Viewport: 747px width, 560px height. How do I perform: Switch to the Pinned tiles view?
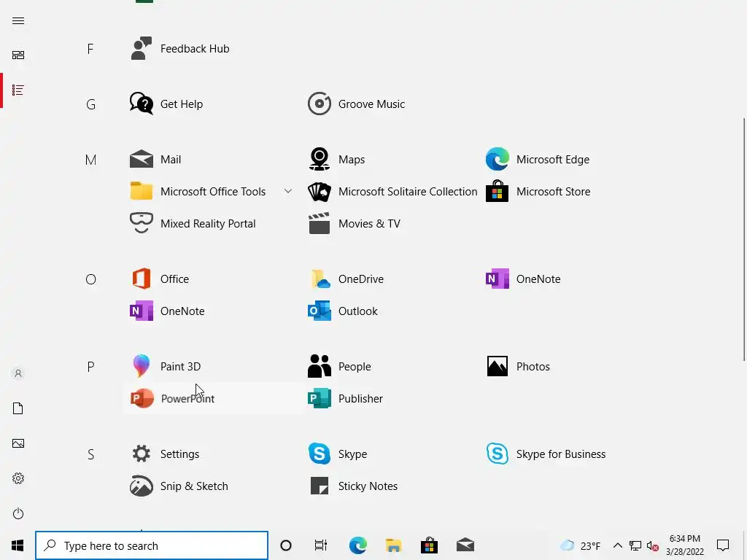(x=18, y=55)
